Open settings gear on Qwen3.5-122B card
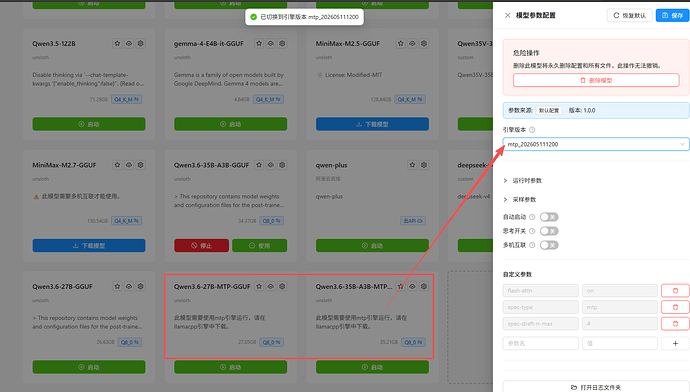 click(140, 44)
